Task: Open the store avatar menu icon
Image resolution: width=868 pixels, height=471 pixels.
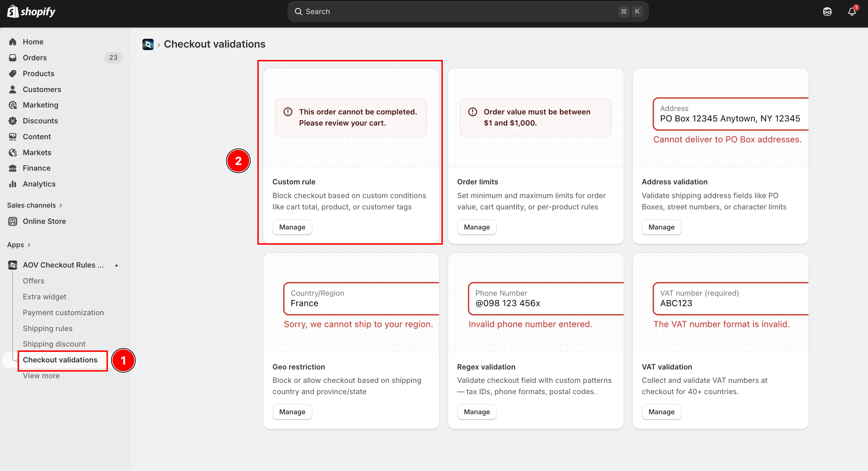Action: pyautogui.click(x=827, y=12)
